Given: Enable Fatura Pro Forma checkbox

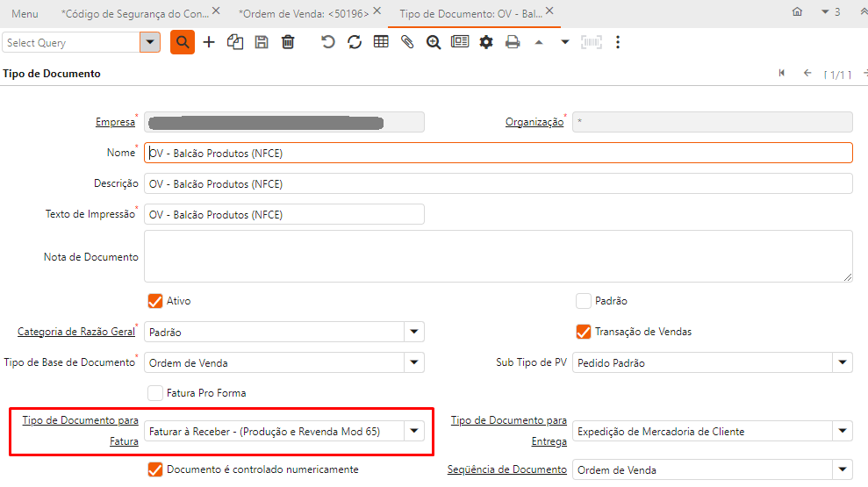Looking at the screenshot, I should click(x=155, y=393).
